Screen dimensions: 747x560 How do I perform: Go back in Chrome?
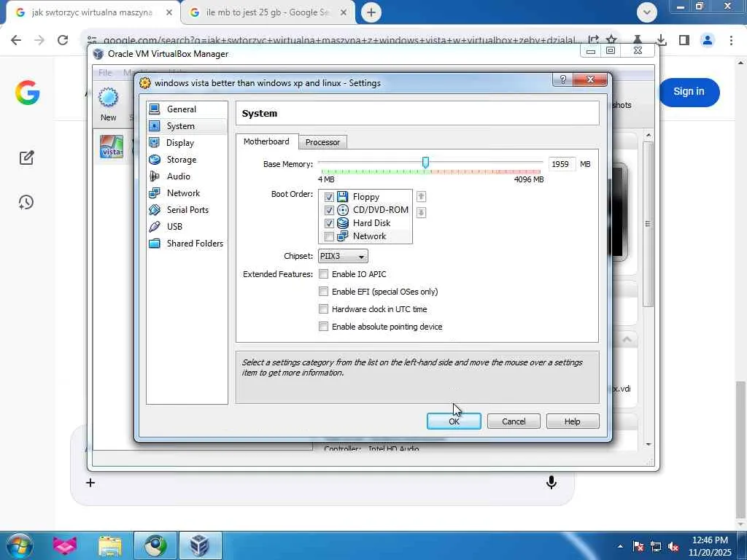tap(16, 40)
